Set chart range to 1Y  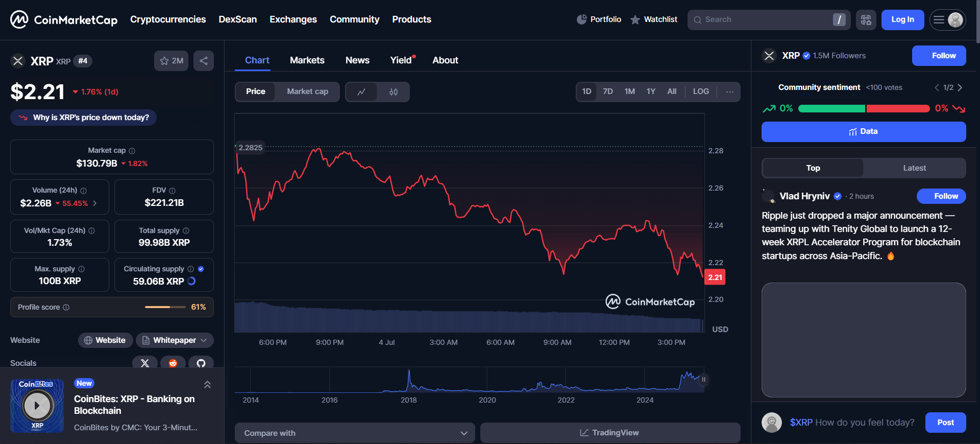click(x=651, y=91)
